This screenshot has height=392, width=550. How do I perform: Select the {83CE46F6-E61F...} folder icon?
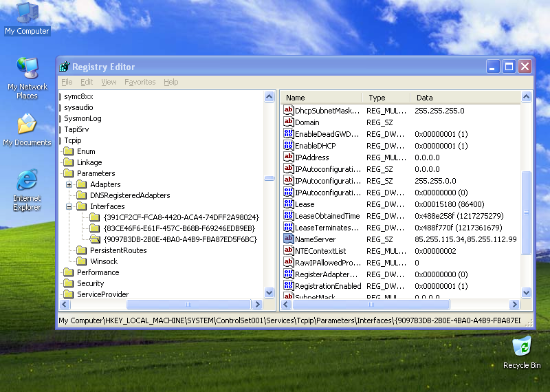pos(94,228)
